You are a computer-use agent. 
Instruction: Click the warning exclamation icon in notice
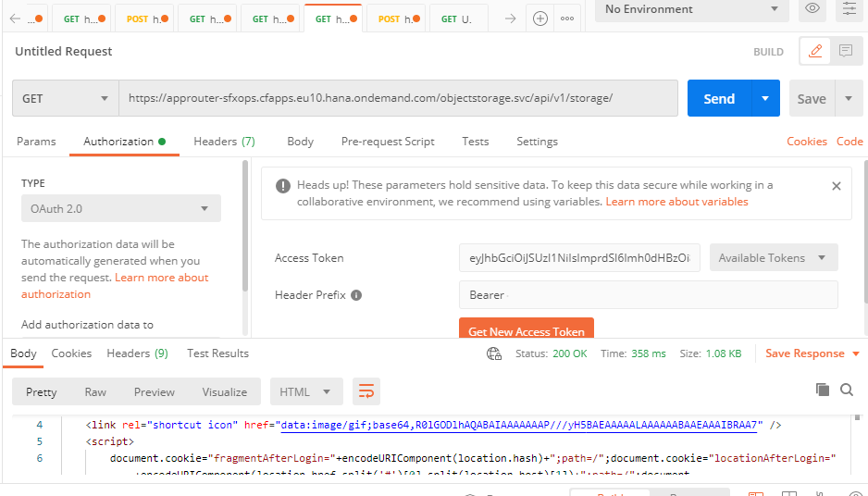coord(283,186)
